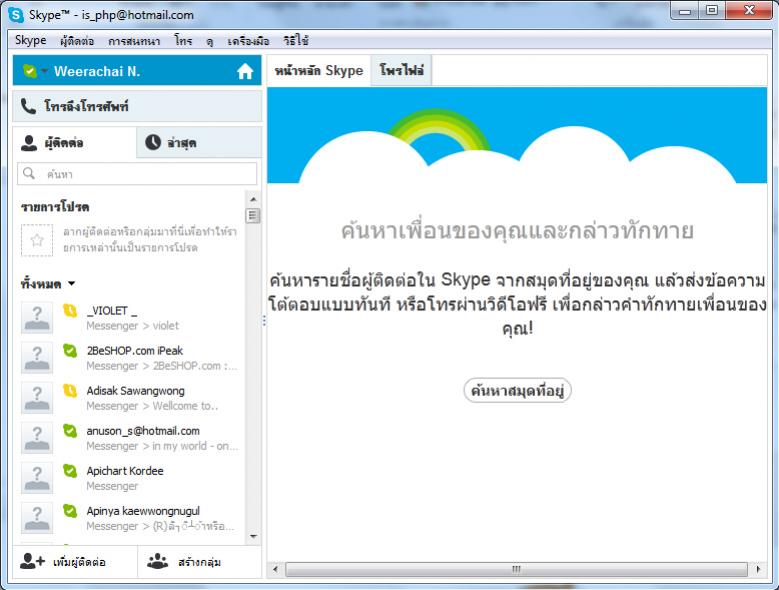Click the add contact person-plus icon
Screen dimensions: 779x590
coord(32,561)
